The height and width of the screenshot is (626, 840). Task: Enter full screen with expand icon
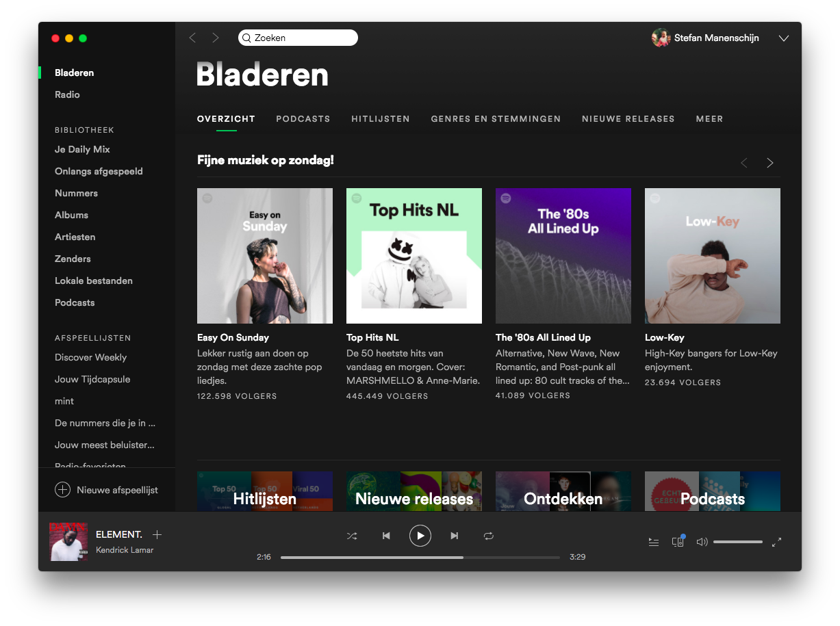click(776, 542)
